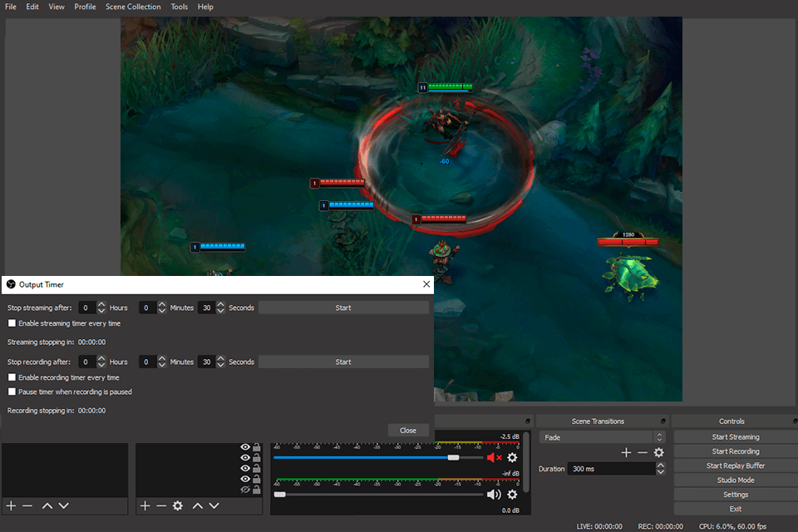This screenshot has height=532, width=798.
Task: Open the Tools menu
Action: [179, 7]
